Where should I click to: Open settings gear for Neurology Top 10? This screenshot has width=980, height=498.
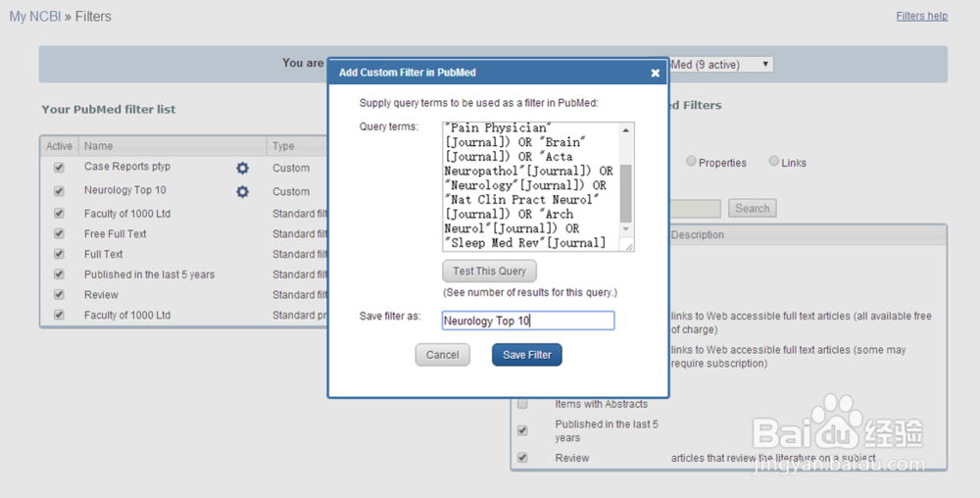coord(242,192)
